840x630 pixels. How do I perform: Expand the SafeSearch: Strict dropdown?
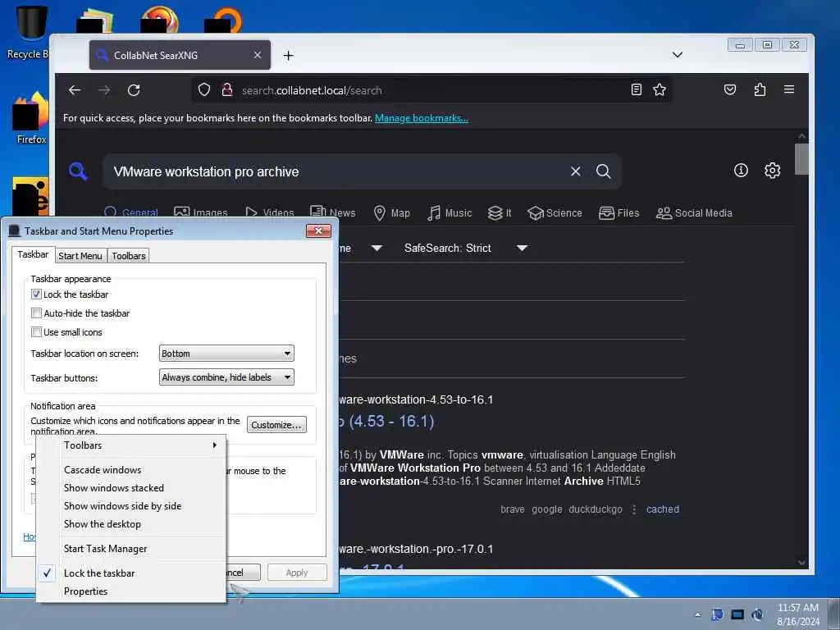click(x=522, y=248)
